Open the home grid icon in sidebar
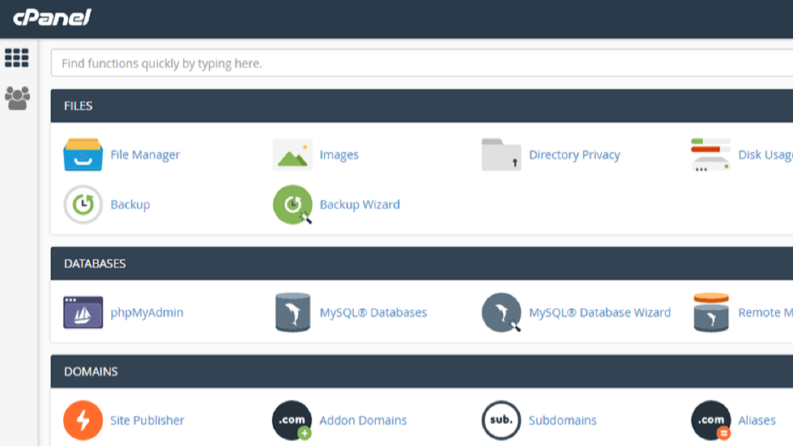Screen dimensions: 793x446 [17, 58]
